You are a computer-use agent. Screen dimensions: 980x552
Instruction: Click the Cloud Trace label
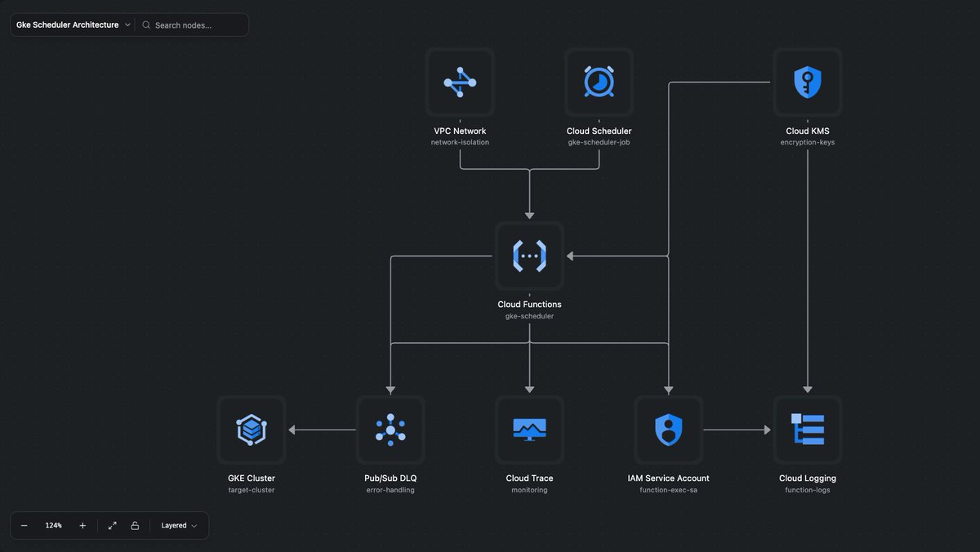click(529, 479)
